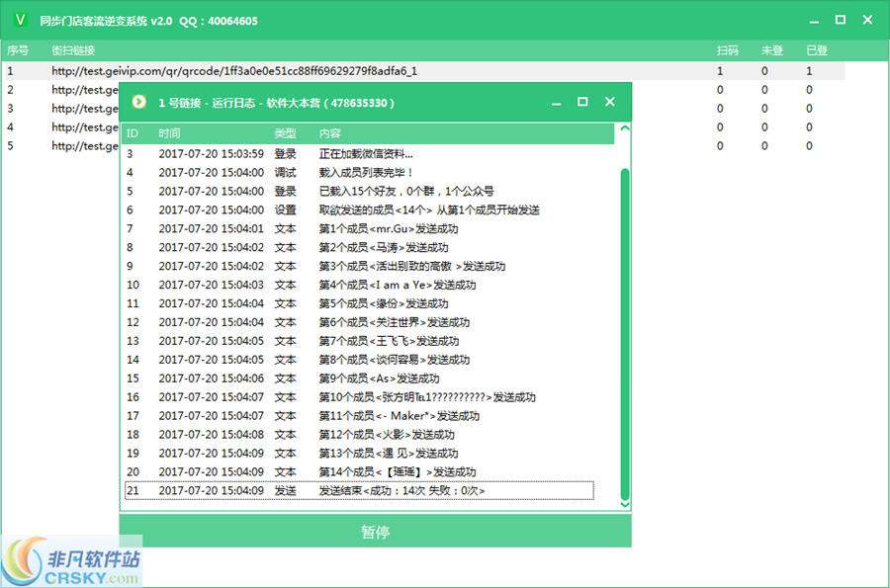Click the arrow icon in log window title
The image size is (890, 588).
[139, 102]
